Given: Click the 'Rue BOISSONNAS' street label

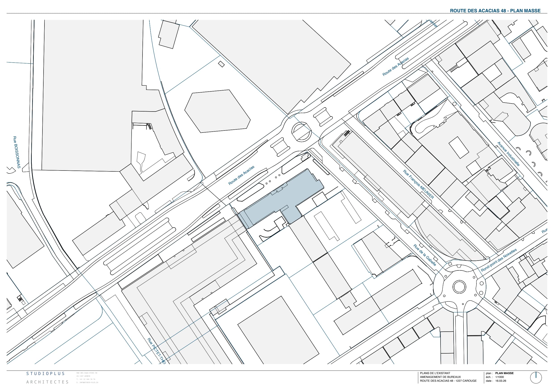Looking at the screenshot, I should click(17, 152).
